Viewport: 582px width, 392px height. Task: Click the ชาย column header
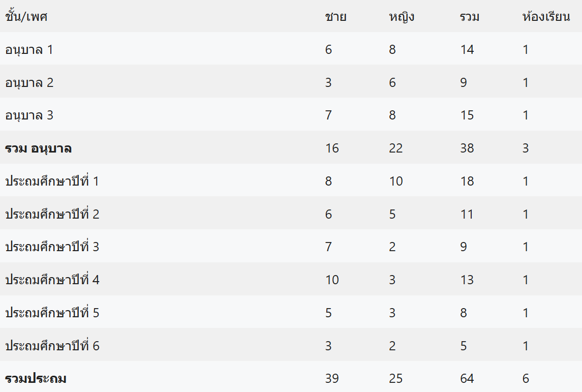(335, 17)
